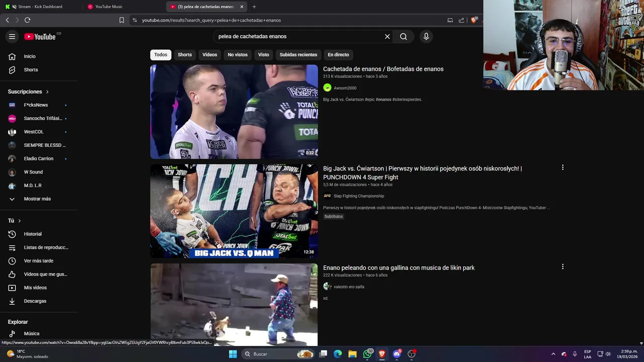
Task: Open Awsom2000 channel avatar
Action: pyautogui.click(x=327, y=87)
